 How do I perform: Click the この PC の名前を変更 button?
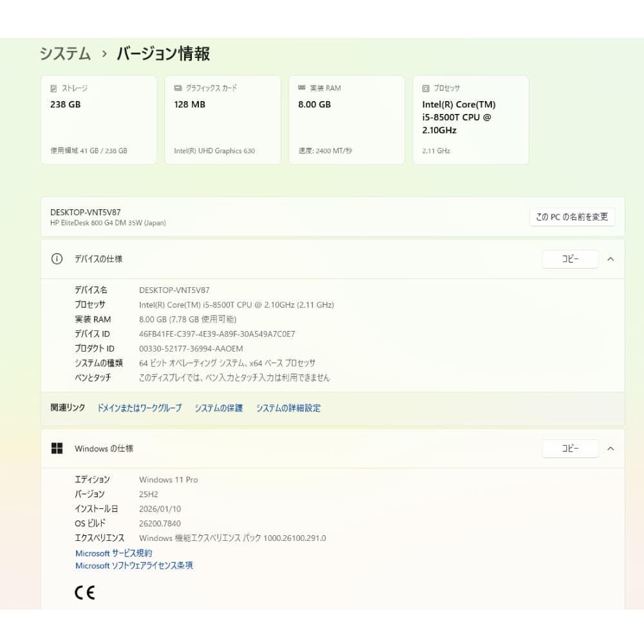click(x=571, y=217)
